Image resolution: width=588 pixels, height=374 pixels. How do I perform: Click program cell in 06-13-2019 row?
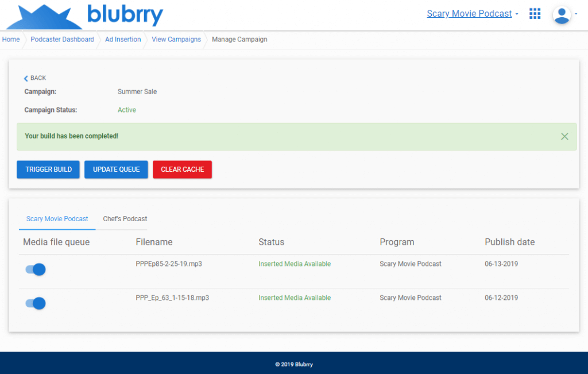click(410, 264)
